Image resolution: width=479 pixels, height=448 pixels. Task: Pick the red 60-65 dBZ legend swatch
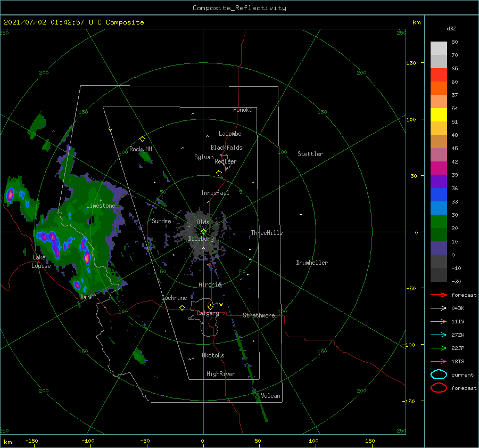click(439, 75)
